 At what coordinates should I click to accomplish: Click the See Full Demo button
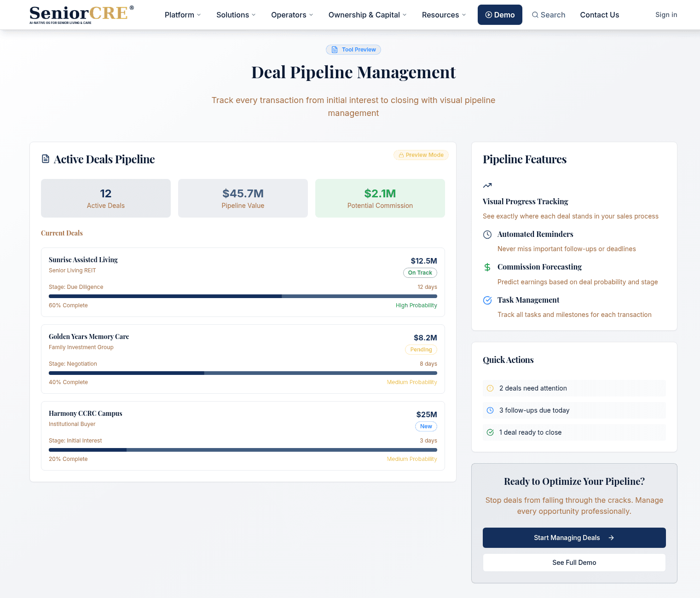pos(574,563)
